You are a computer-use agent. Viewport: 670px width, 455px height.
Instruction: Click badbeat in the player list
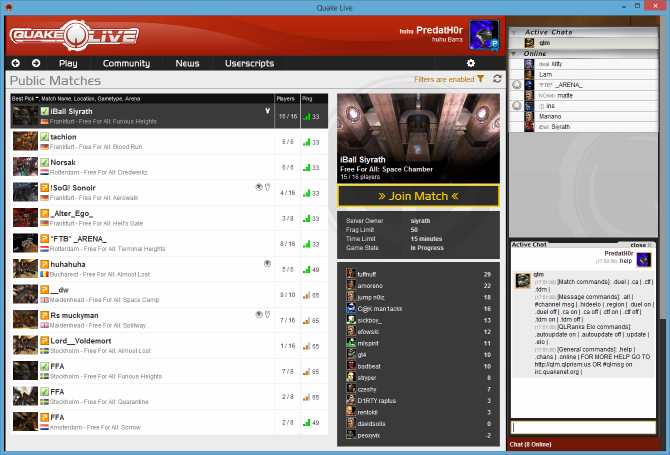coord(369,366)
